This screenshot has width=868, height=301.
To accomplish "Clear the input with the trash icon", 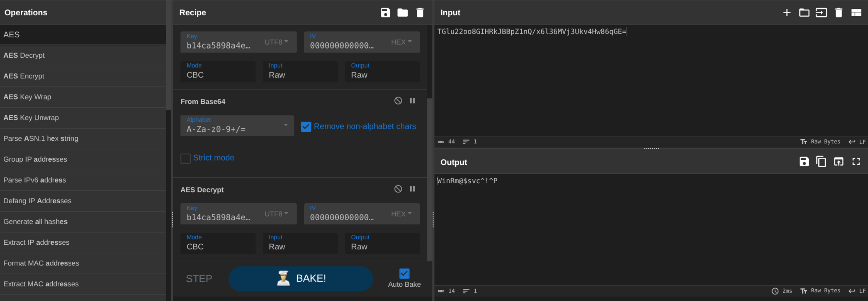I will coord(838,13).
